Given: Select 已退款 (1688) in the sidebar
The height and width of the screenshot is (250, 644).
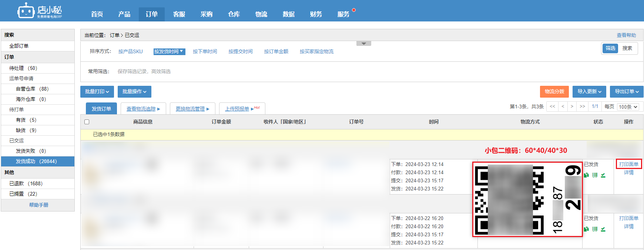Looking at the screenshot, I should point(38,183).
